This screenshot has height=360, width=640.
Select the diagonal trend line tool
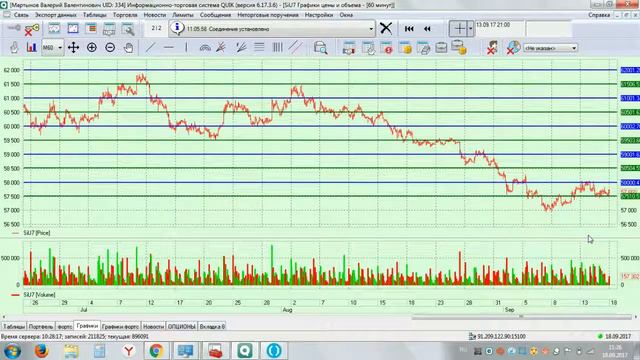click(150, 48)
